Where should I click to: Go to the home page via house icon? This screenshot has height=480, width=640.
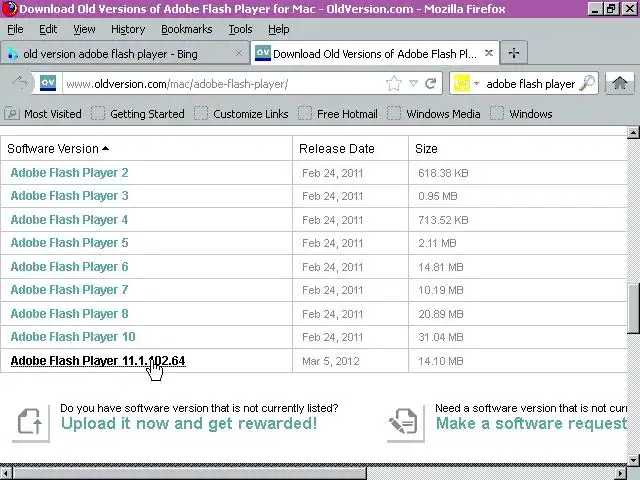pos(620,84)
